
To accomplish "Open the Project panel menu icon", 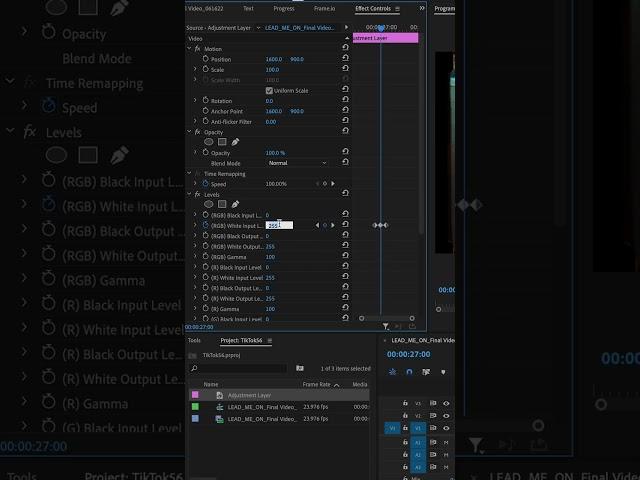I will point(269,340).
